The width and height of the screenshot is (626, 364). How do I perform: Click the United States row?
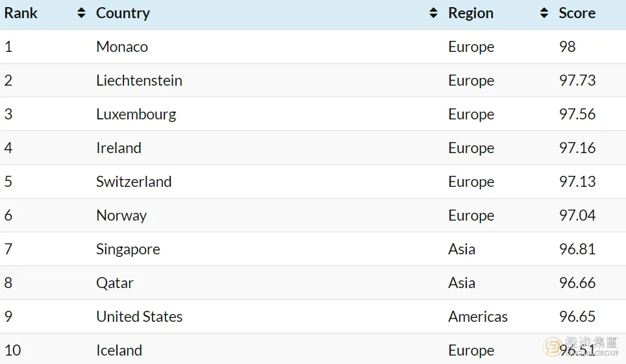coord(313,317)
